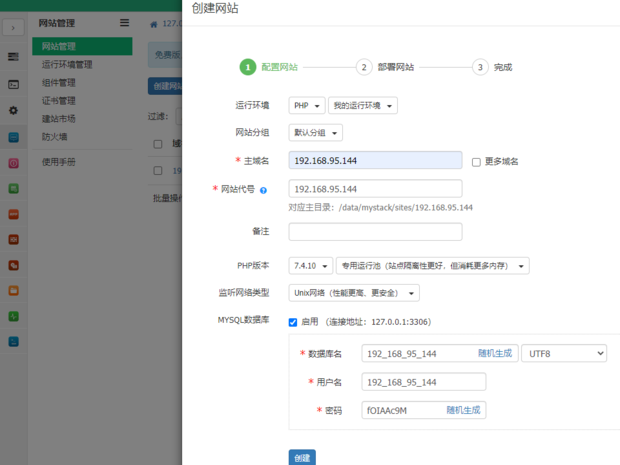620x465 pixels.
Task: Select the bottom blue sidebar icon
Action: (13, 342)
